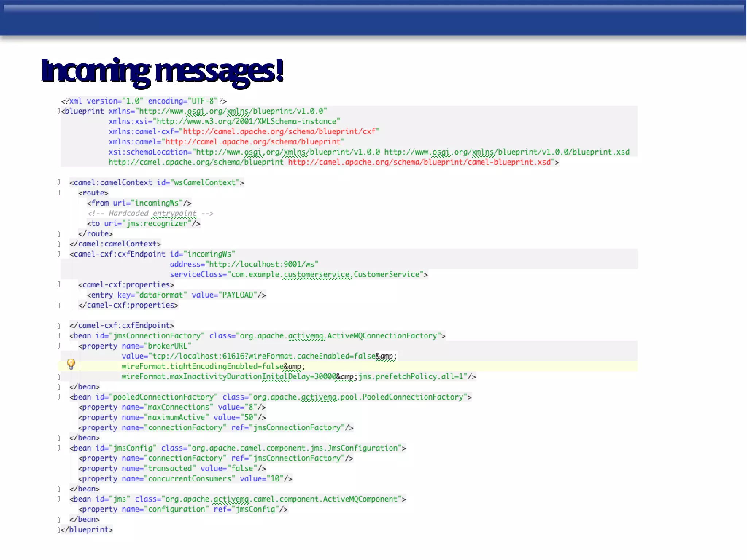Collapse the camel:camelContext opening tag fold
747x560 pixels.
pyautogui.click(x=59, y=182)
